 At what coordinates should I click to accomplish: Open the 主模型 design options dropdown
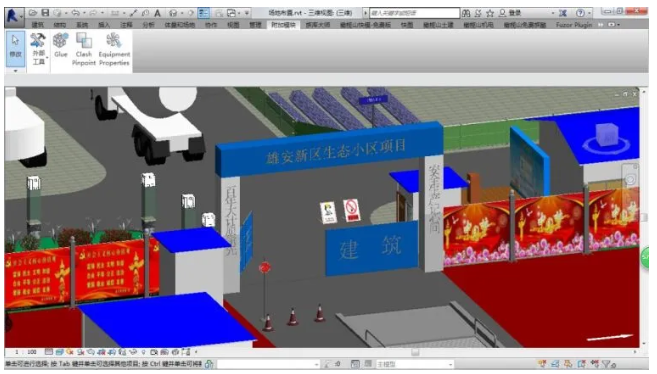click(415, 364)
